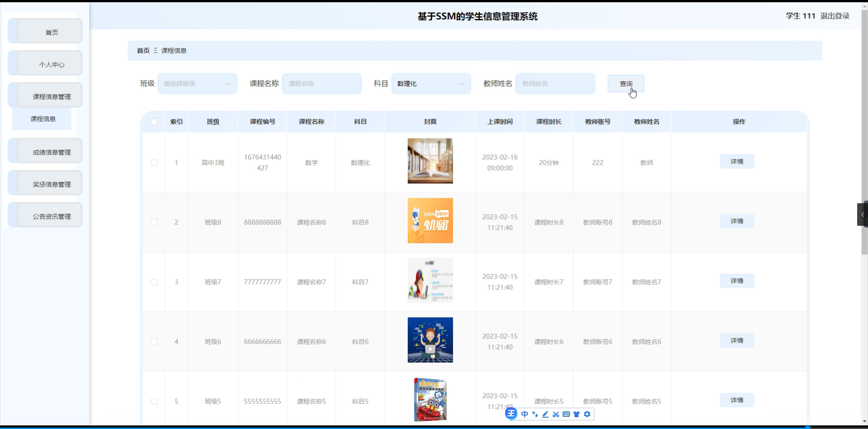This screenshot has height=429, width=868.
Task: Click the 课程时长7 cell
Action: (549, 282)
